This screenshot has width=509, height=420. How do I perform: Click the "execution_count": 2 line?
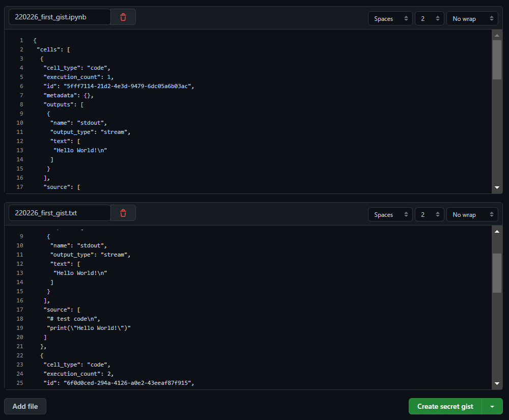[78, 374]
